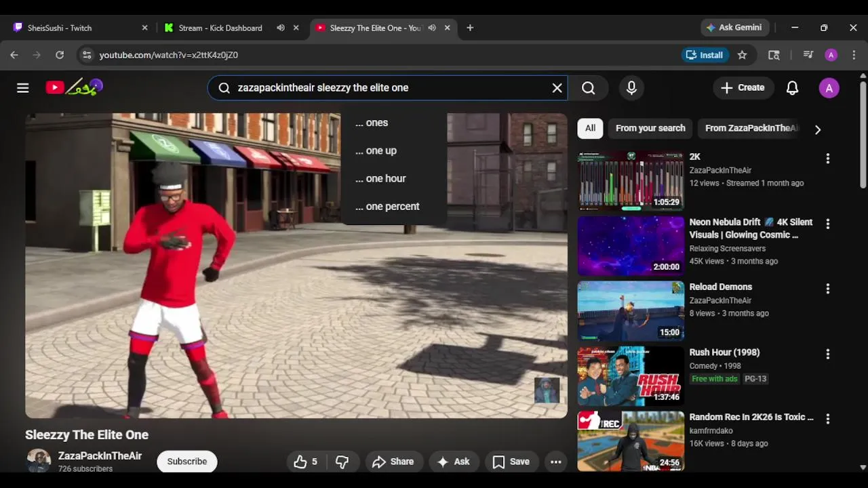Screen dimensions: 868x488
Task: Open a new browser tab
Action: point(470,28)
